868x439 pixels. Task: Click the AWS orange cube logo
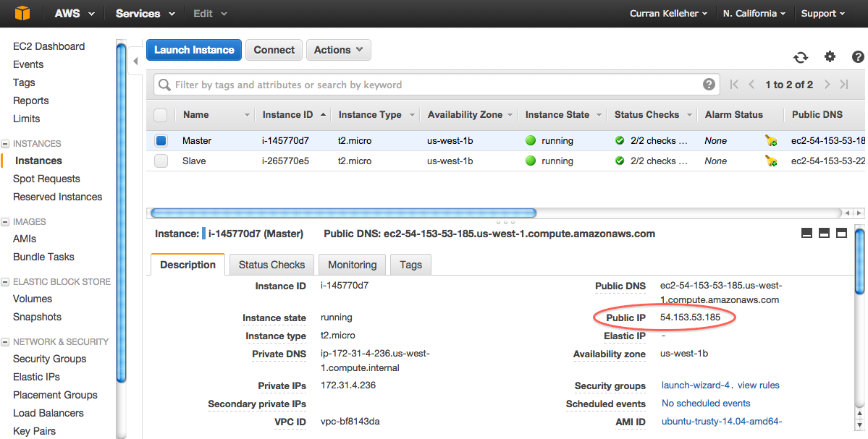tap(22, 13)
